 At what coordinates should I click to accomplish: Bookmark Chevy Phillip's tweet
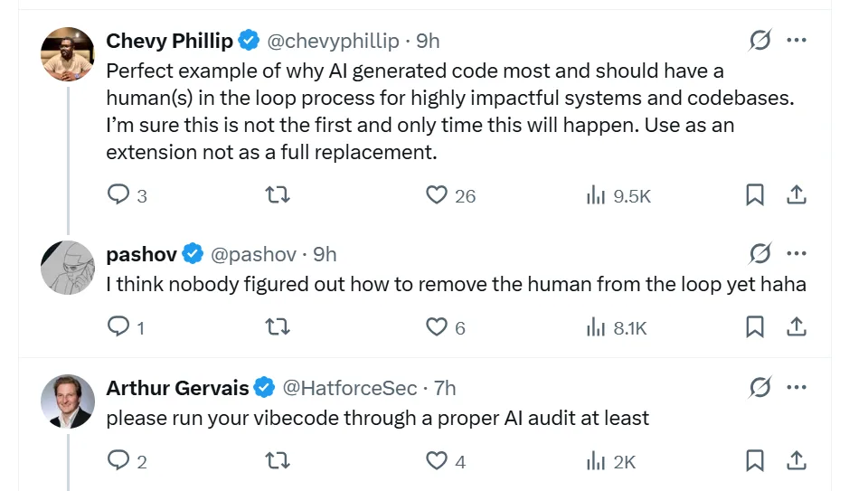pos(754,195)
